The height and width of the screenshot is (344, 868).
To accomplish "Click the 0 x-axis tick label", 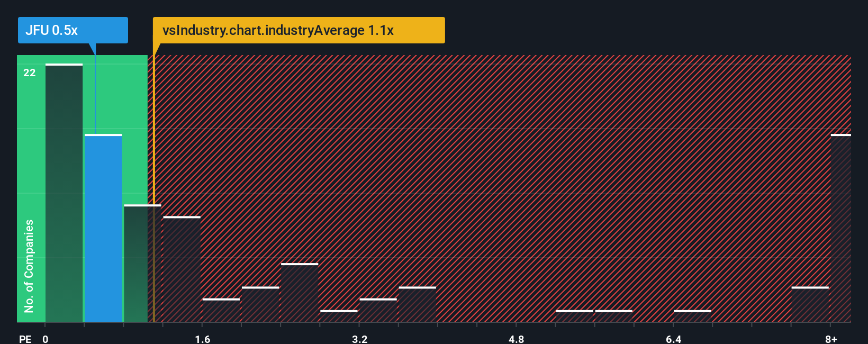I will (x=46, y=339).
